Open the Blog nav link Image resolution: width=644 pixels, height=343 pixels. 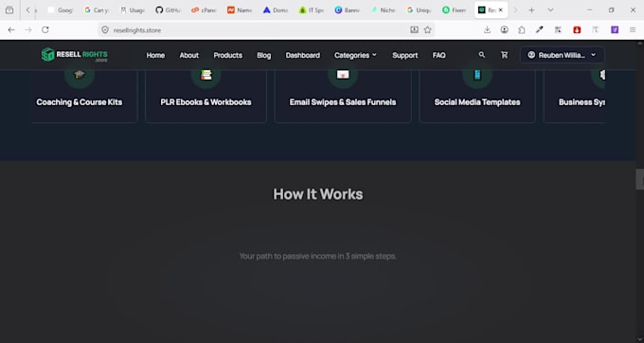click(x=263, y=55)
